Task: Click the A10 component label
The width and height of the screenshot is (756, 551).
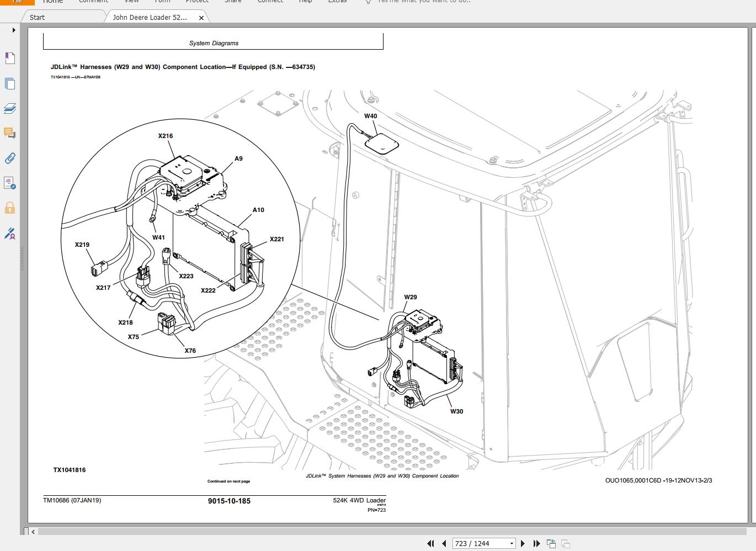Action: tap(258, 210)
